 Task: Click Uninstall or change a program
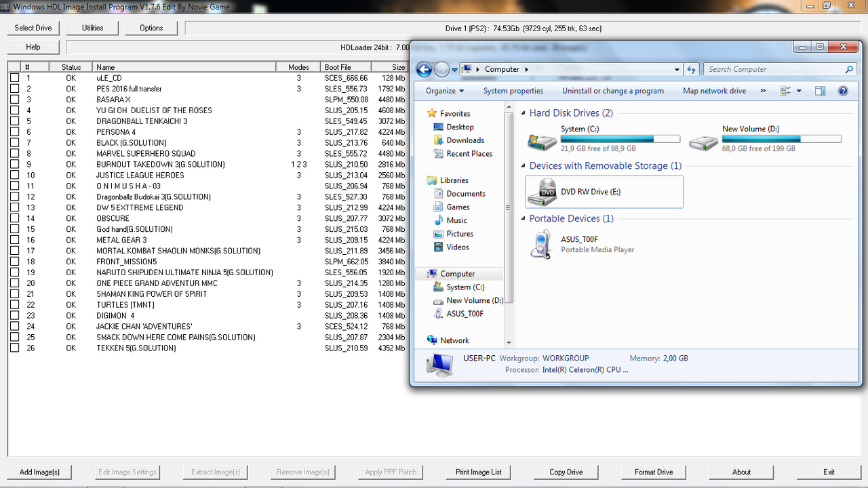[x=613, y=91]
